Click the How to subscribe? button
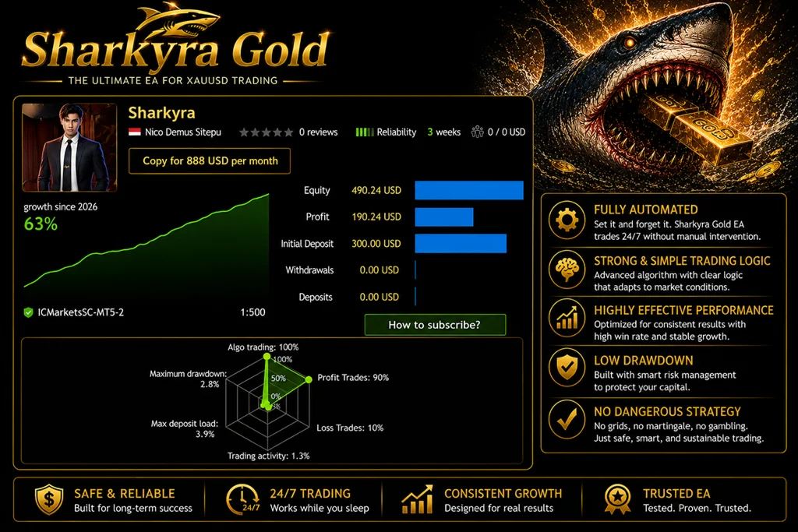The image size is (798, 532). [x=435, y=325]
